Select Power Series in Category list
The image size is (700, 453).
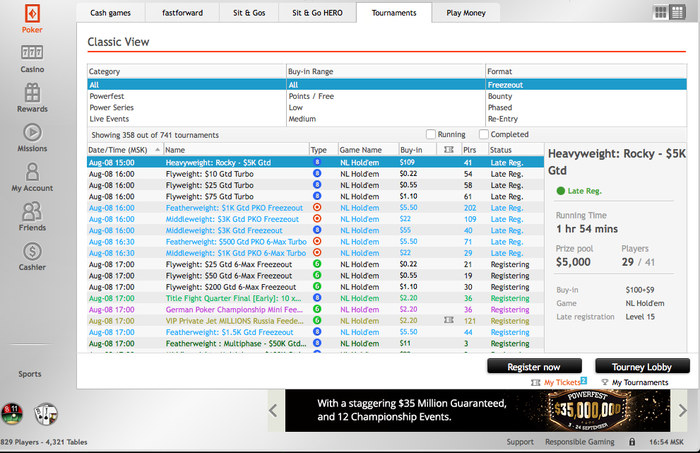tap(187, 108)
